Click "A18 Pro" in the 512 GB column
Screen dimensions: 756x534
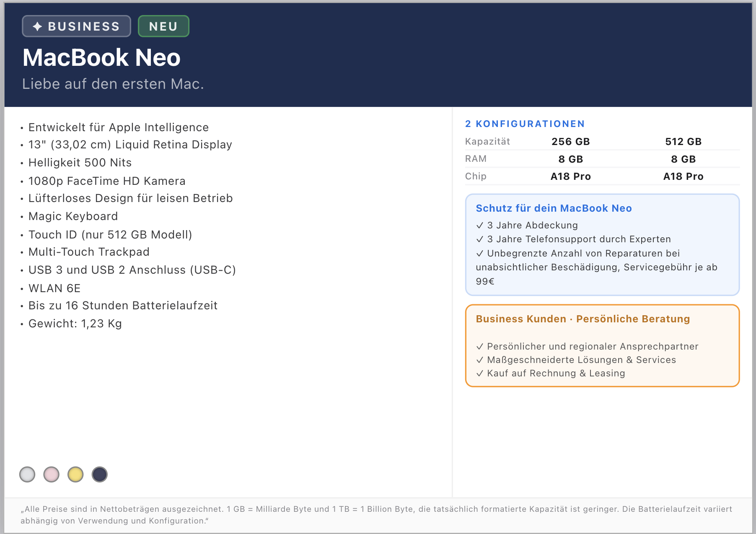684,176
